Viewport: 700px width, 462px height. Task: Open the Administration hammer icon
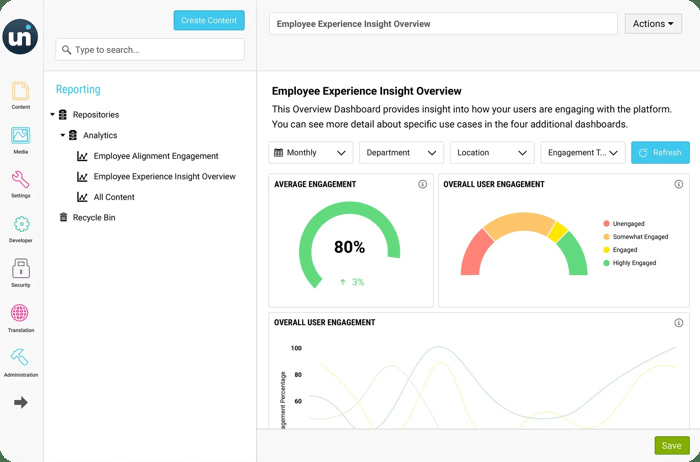tap(19, 358)
